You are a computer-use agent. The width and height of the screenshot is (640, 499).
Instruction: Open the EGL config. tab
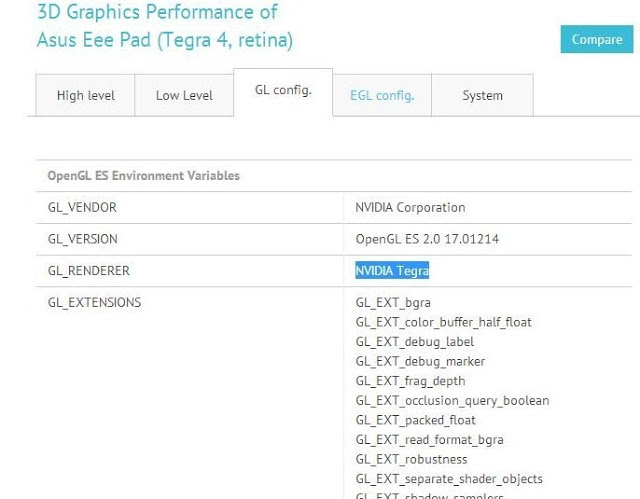pyautogui.click(x=382, y=95)
